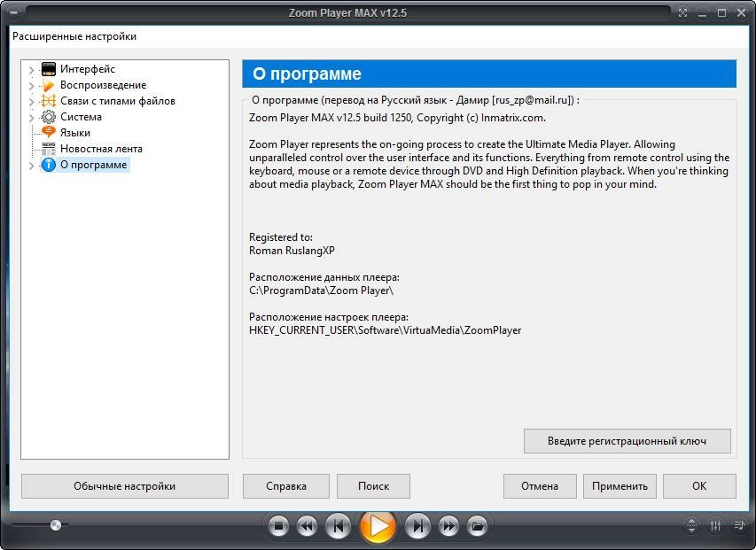Click the 'Registered to:' label
The height and width of the screenshot is (550, 756).
coord(281,237)
